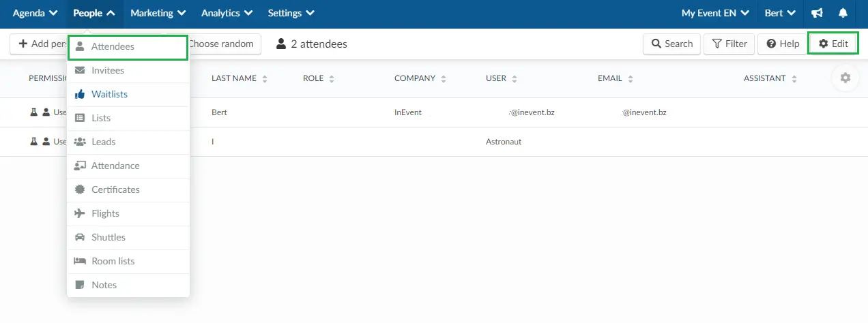868x323 pixels.
Task: Collapse the People menu
Action: [94, 13]
